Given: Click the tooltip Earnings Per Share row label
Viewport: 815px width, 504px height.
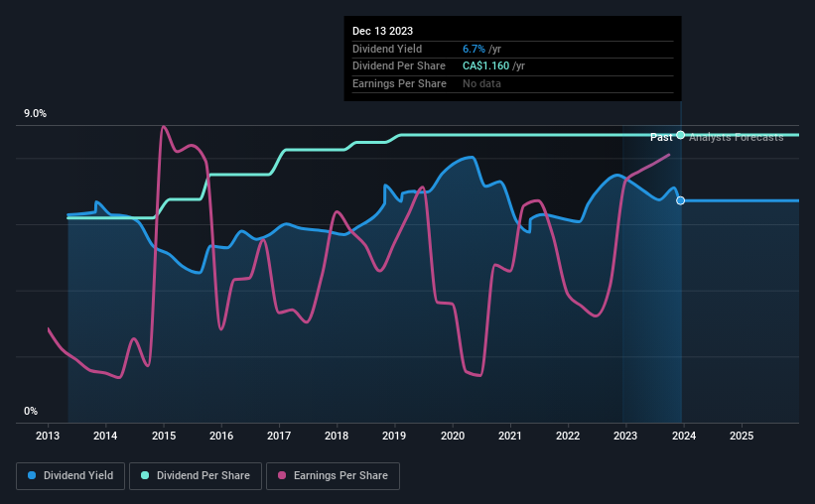Looking at the screenshot, I should coord(399,83).
